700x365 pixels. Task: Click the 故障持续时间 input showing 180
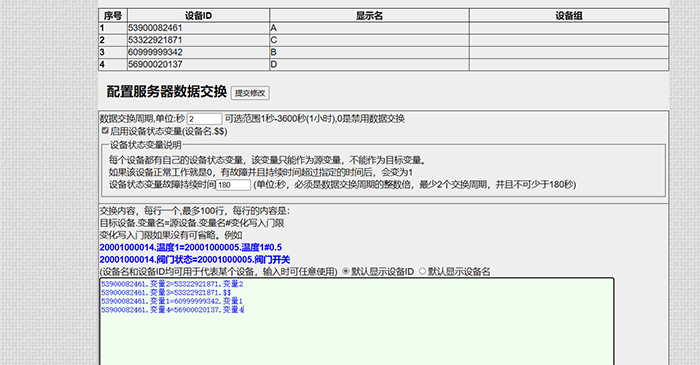tap(233, 185)
